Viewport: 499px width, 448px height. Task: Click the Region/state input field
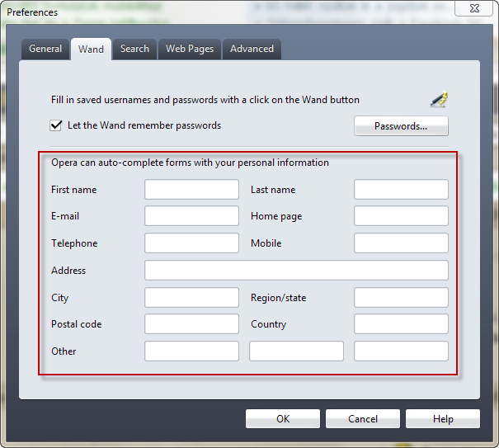(x=401, y=297)
